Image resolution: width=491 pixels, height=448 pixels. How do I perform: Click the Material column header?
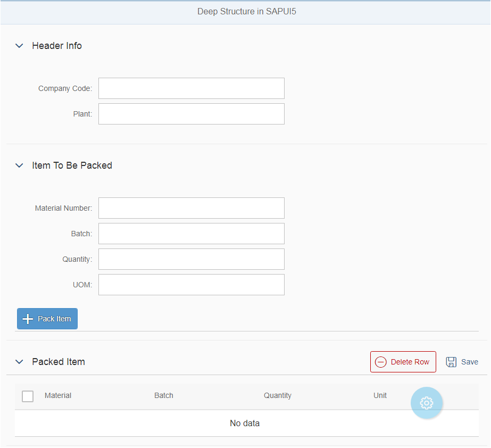[x=58, y=395]
